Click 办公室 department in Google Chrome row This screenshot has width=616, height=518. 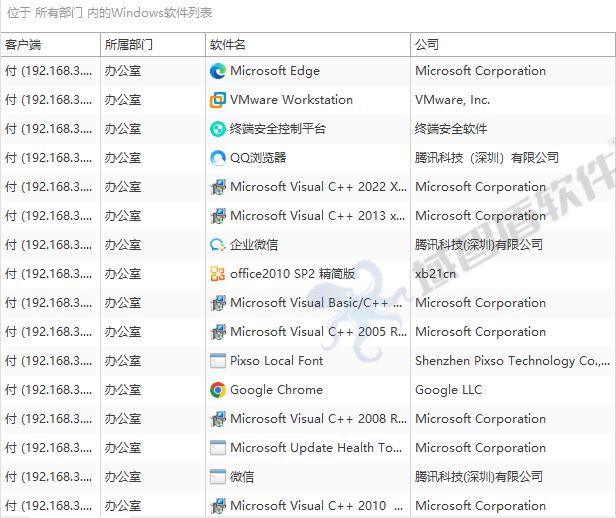pos(123,390)
